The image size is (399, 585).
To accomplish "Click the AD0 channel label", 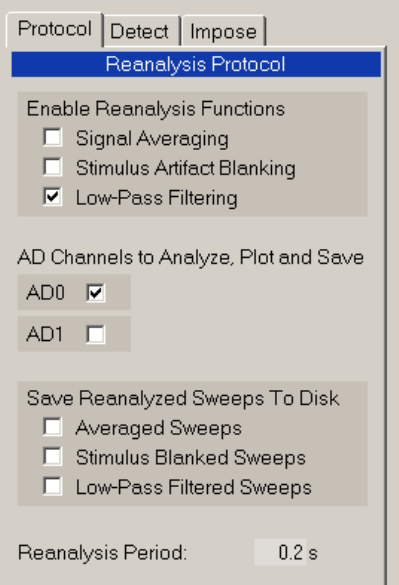I will click(x=46, y=292).
